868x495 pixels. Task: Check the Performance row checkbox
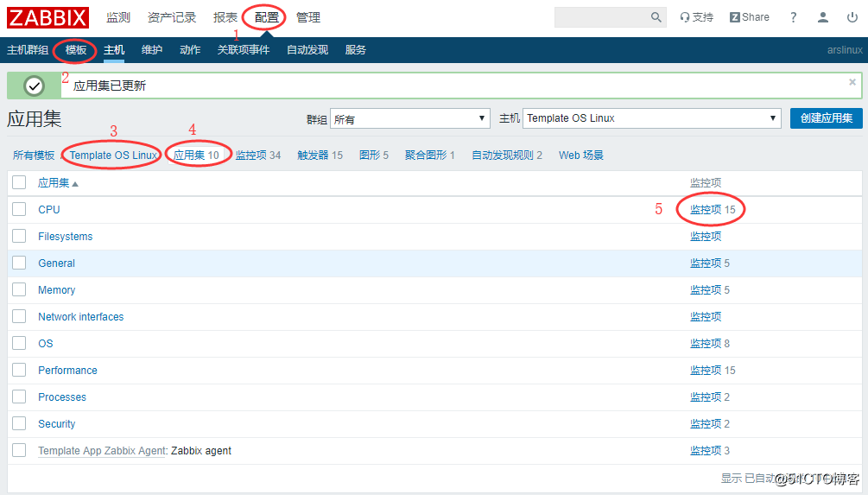pyautogui.click(x=19, y=370)
